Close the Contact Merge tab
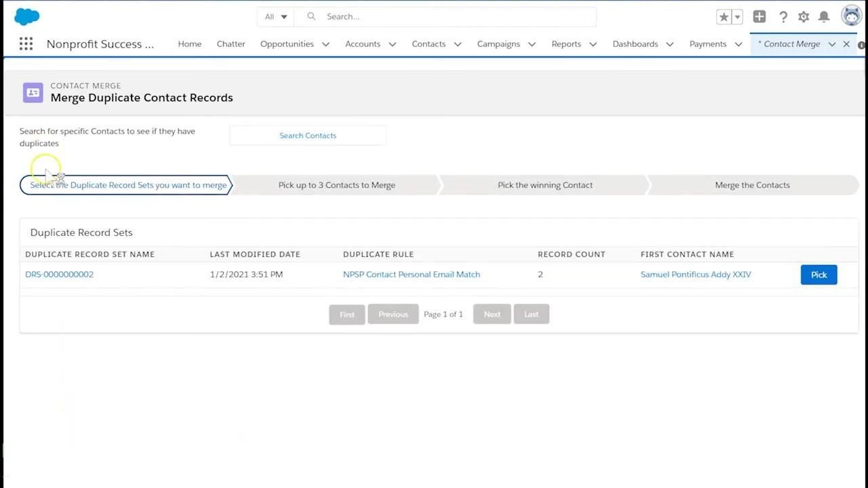 click(846, 44)
